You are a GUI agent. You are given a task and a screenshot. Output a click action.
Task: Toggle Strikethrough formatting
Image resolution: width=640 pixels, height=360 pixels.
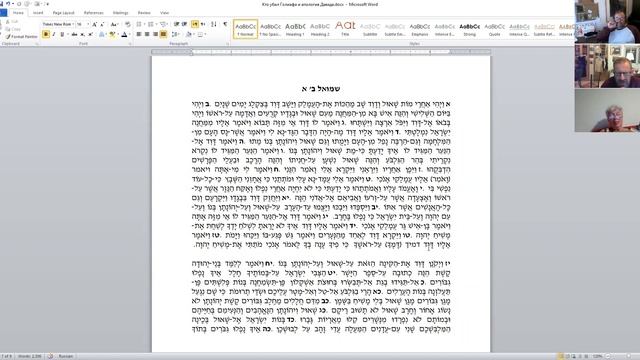tap(74, 34)
